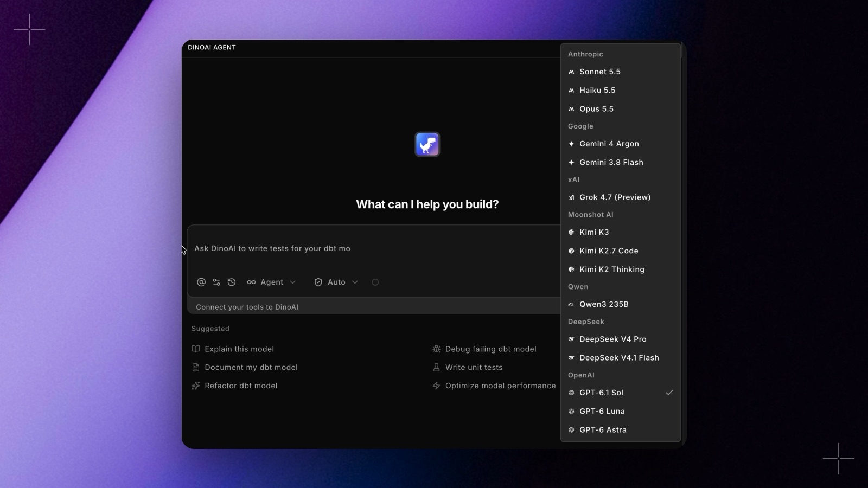This screenshot has height=488, width=868.
Task: Click the DINOAI AGENT panel title
Action: point(212,48)
